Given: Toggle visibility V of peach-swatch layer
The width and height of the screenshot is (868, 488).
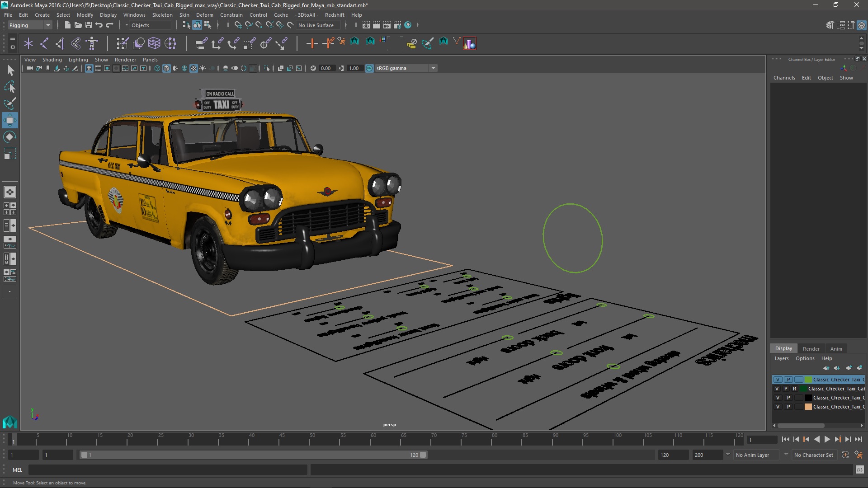Looking at the screenshot, I should [x=778, y=407].
